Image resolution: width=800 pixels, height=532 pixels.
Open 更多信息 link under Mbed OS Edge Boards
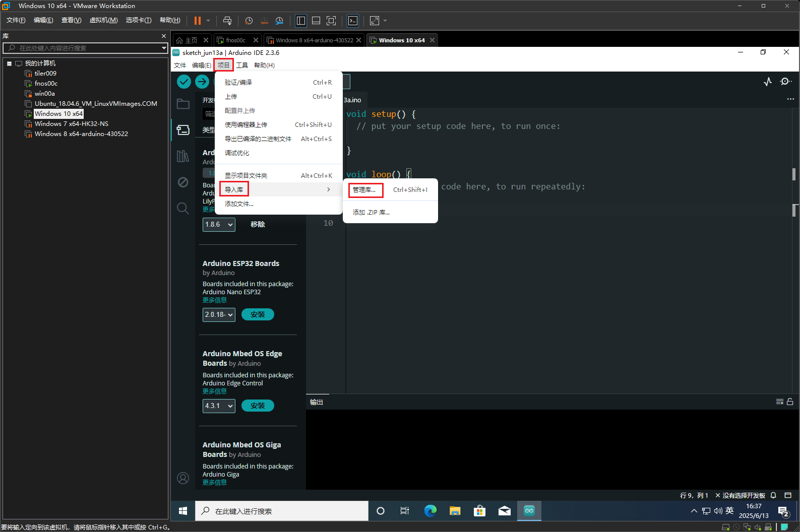[x=215, y=391]
